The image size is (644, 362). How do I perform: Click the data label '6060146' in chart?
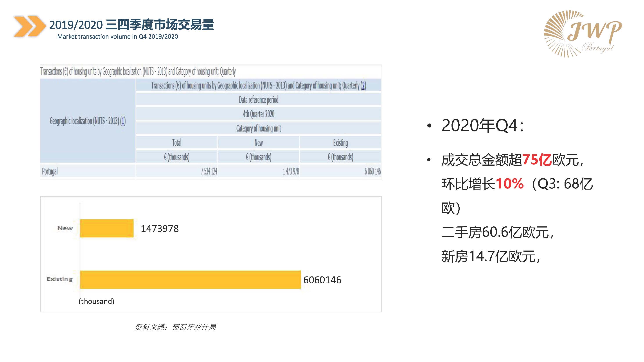tap(322, 280)
